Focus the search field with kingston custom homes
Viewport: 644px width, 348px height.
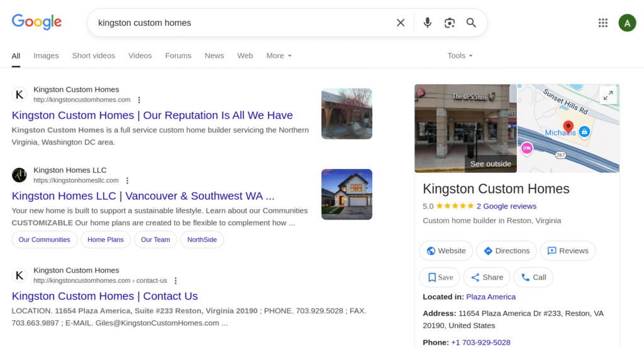tap(242, 23)
